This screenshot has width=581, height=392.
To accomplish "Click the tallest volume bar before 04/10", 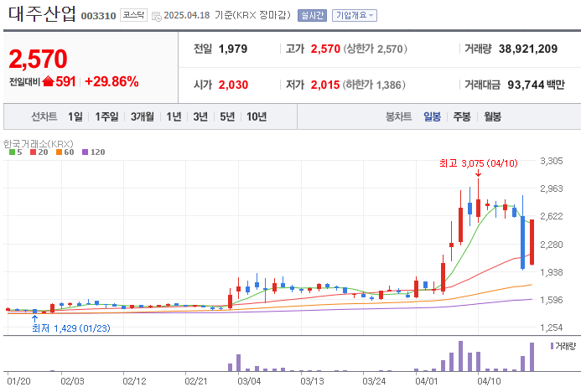I will [460, 356].
